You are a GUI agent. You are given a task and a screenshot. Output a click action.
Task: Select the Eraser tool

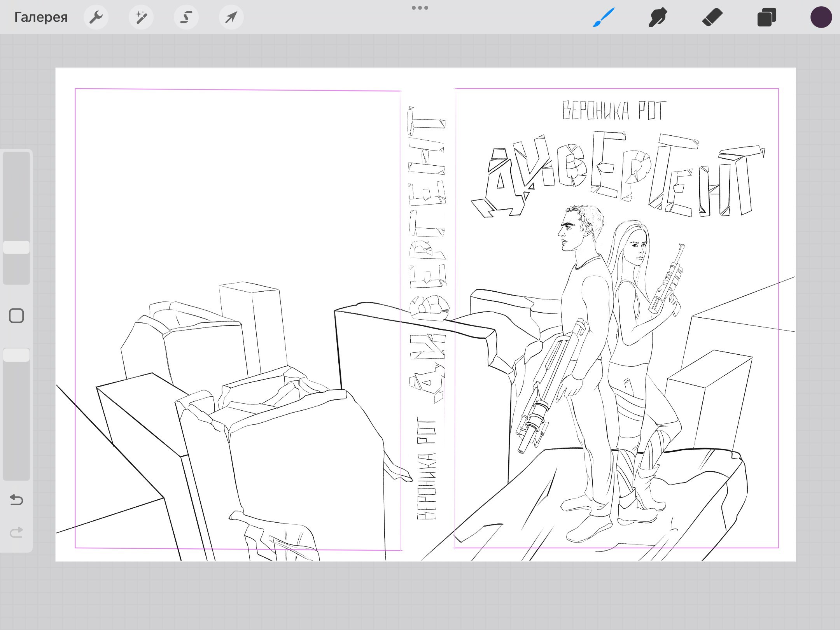coord(712,17)
